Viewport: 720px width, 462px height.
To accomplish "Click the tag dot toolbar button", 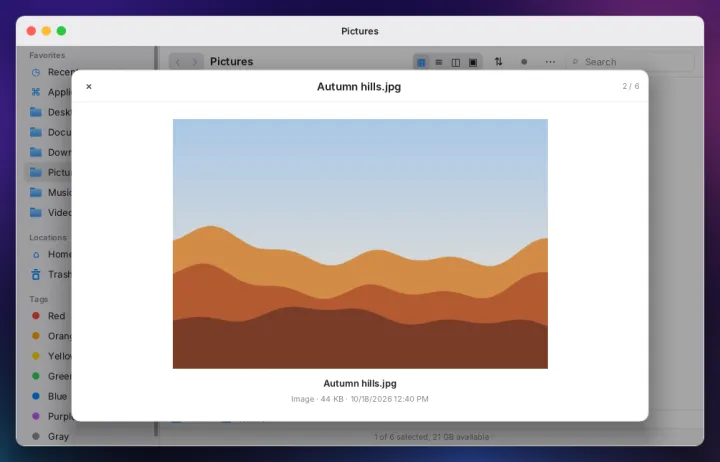I will (524, 62).
